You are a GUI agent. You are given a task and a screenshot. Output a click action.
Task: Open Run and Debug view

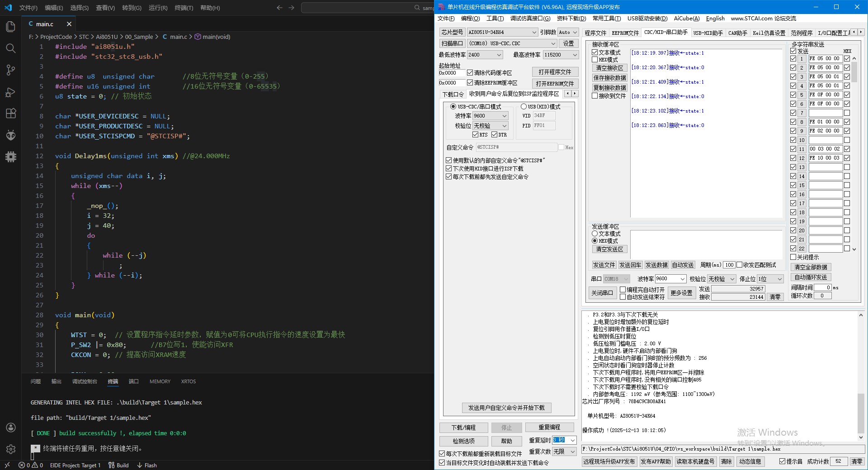[x=11, y=92]
